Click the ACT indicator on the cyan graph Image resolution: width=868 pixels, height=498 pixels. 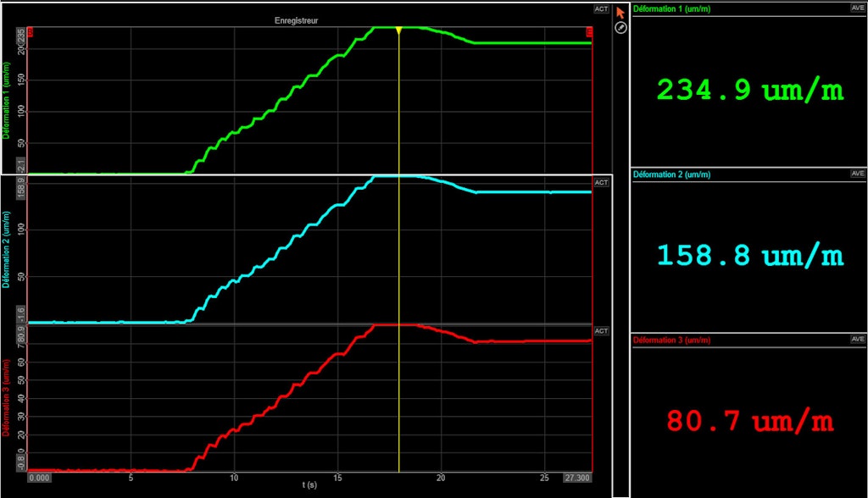click(x=601, y=182)
